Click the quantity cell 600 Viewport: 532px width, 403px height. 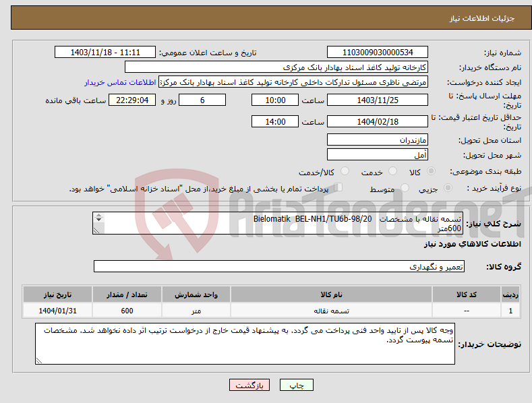[127, 311]
